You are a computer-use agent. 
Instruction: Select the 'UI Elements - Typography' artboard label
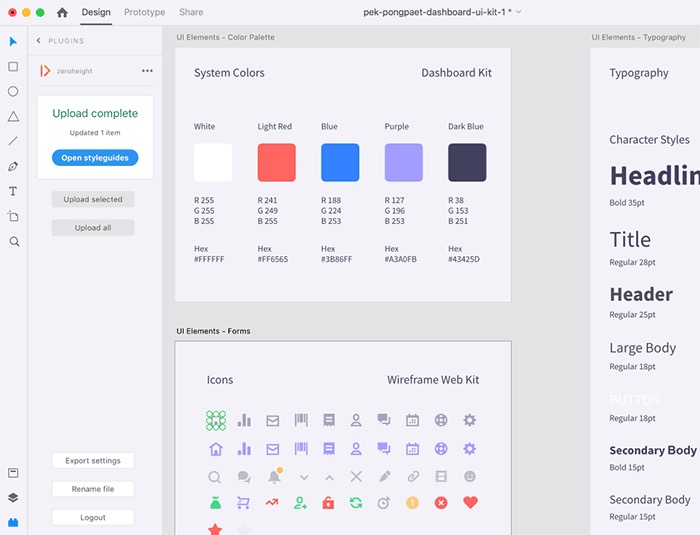click(638, 38)
